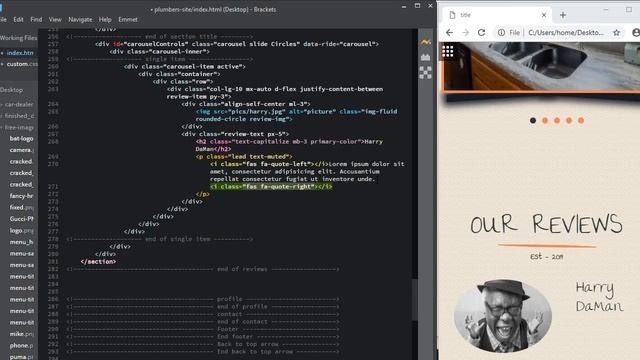
Task: Click the 'Harry DaMan' name text on webpage
Action: tap(599, 297)
